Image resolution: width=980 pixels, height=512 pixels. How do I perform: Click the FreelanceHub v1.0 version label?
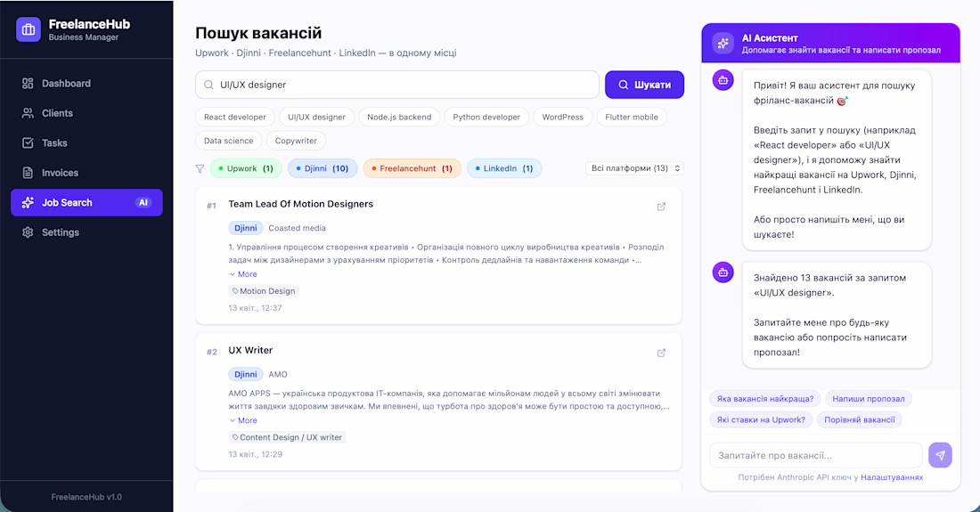click(87, 497)
